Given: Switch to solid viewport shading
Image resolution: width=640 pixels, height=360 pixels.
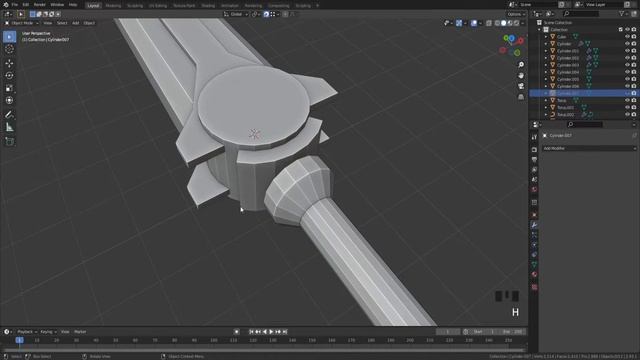Looking at the screenshot, I should coord(503,23).
